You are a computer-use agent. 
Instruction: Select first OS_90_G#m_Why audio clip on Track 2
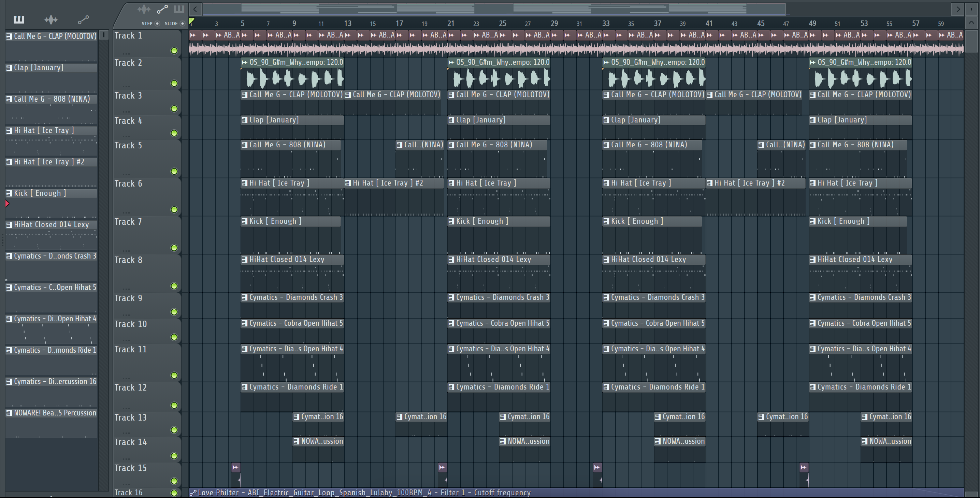pos(292,73)
